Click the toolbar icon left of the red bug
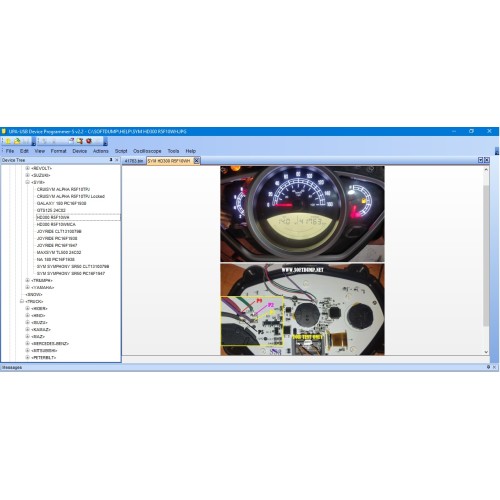 coord(80,141)
